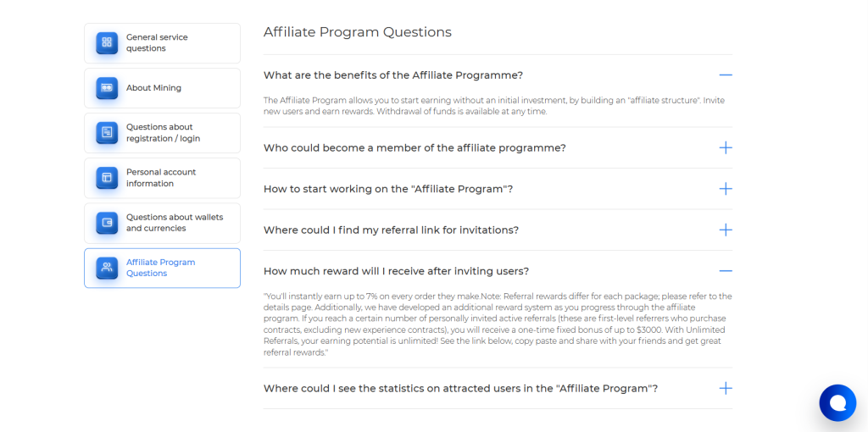Expand "How to start working" plus icon
This screenshot has height=432, width=868.
[x=725, y=189]
